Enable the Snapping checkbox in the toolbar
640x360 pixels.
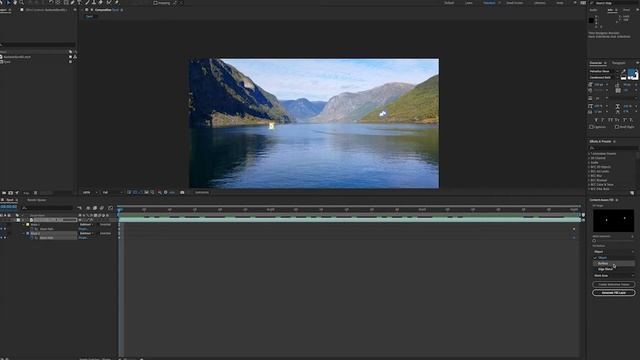[156, 3]
